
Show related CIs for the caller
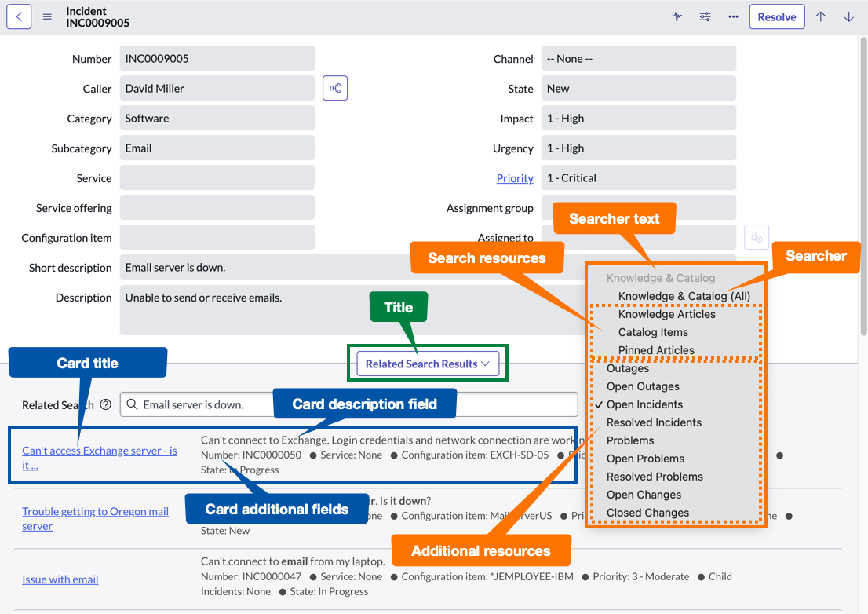tap(335, 88)
